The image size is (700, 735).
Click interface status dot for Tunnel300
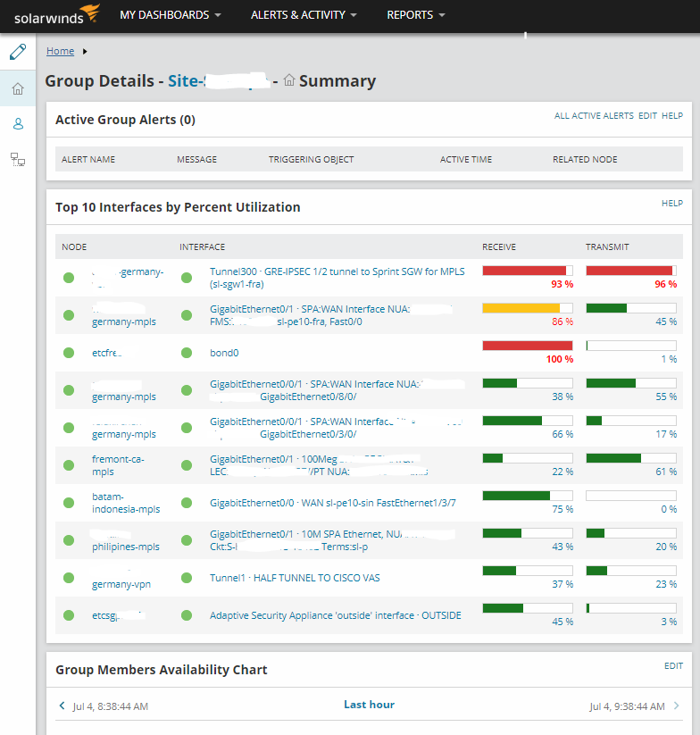[x=187, y=278]
